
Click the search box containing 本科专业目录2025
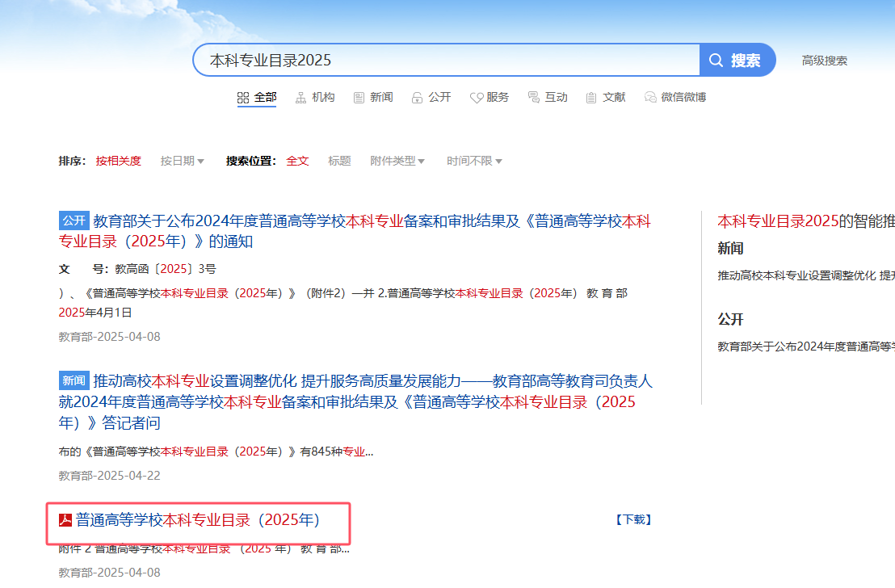pos(444,61)
